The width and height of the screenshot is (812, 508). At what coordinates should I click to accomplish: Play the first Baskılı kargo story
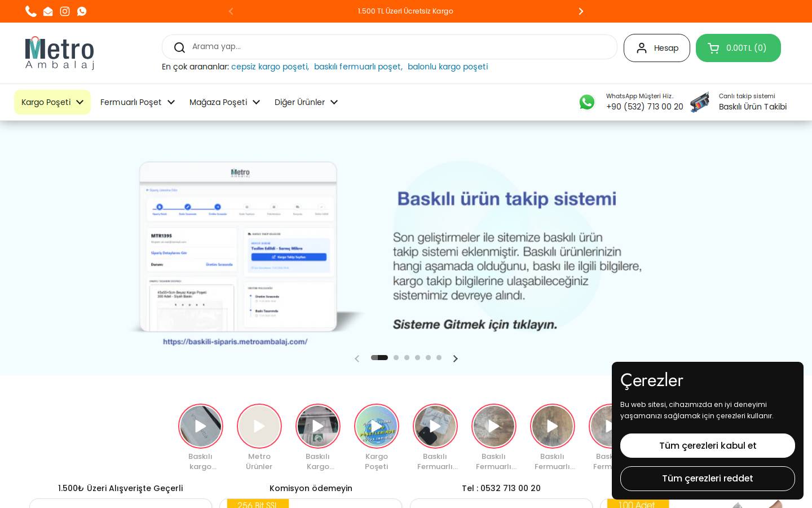[x=201, y=426]
